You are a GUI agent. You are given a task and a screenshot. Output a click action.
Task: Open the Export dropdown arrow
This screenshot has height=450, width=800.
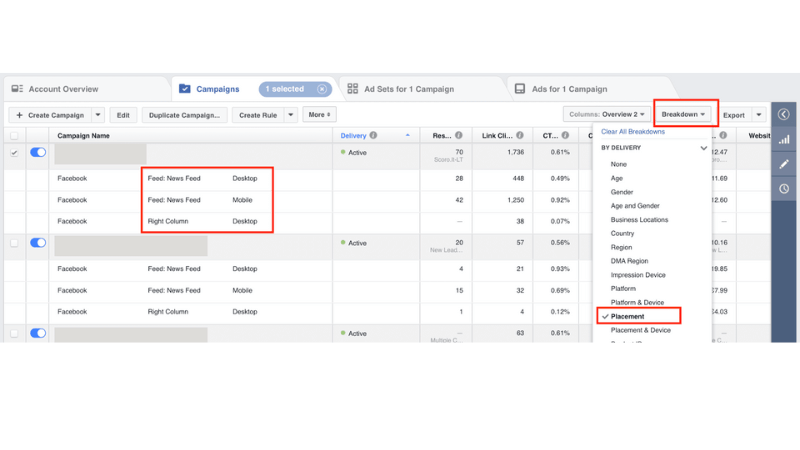(759, 115)
